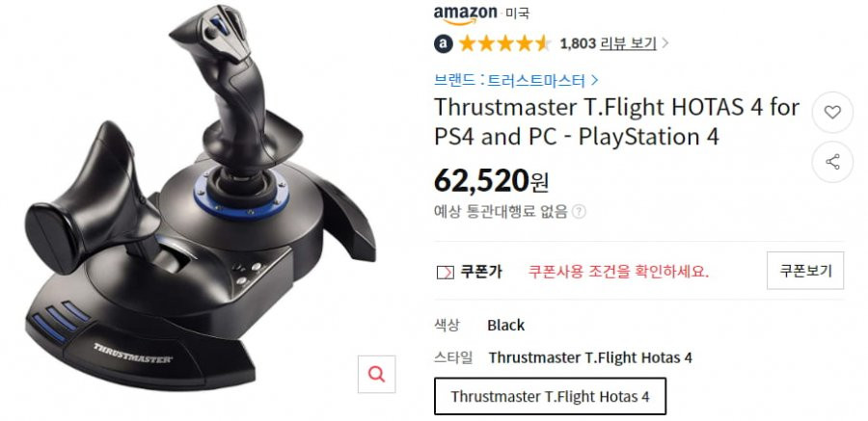The height and width of the screenshot is (421, 868).
Task: Click the Black color value
Action: click(505, 326)
